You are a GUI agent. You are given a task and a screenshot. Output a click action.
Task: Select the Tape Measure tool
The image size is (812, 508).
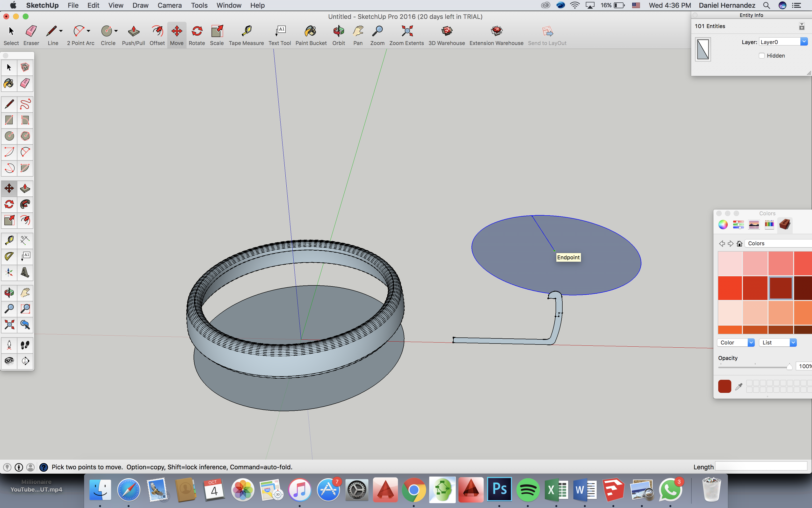(246, 35)
